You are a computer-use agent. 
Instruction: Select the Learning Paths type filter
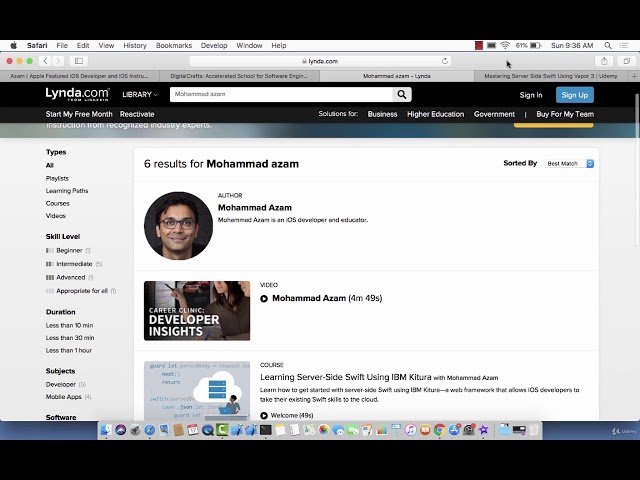tap(67, 191)
